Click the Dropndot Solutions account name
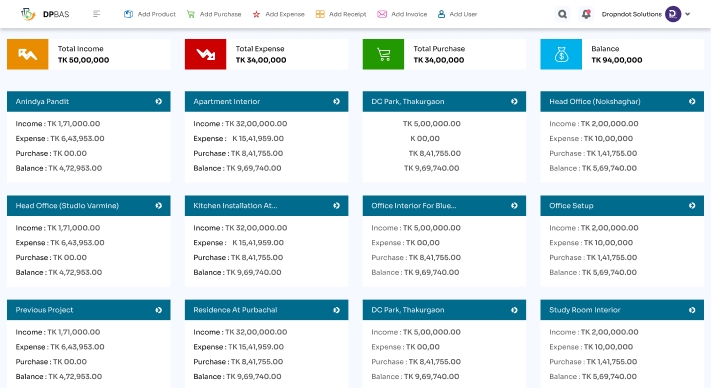The width and height of the screenshot is (711, 388). [x=631, y=14]
